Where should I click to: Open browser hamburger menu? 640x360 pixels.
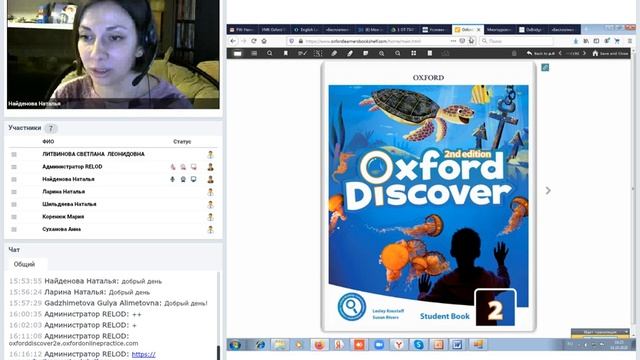pyautogui.click(x=630, y=41)
